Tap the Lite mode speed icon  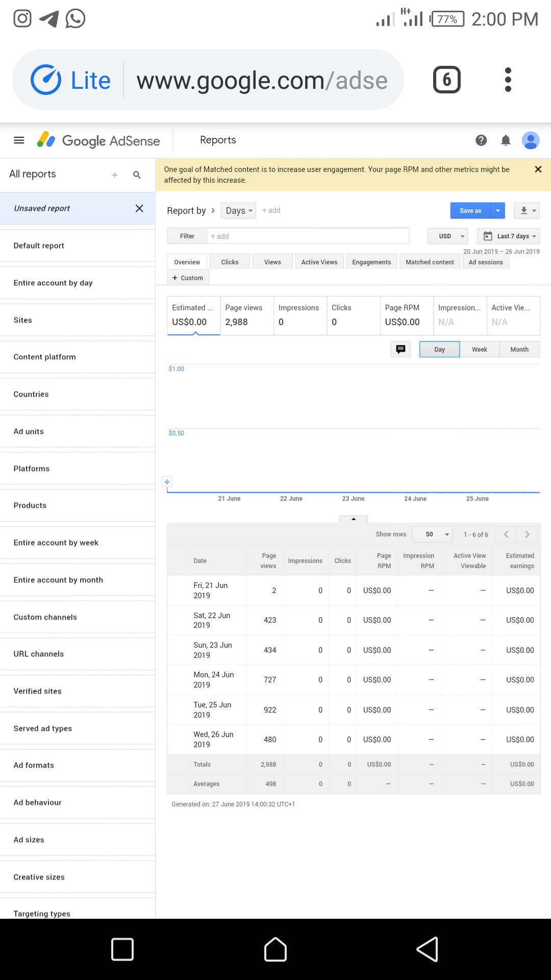click(x=46, y=80)
